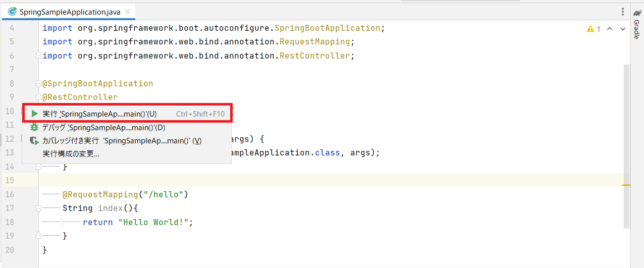Select カバレッジ付き実行 menu entry
Screen dimensions: 644x268
pos(121,141)
